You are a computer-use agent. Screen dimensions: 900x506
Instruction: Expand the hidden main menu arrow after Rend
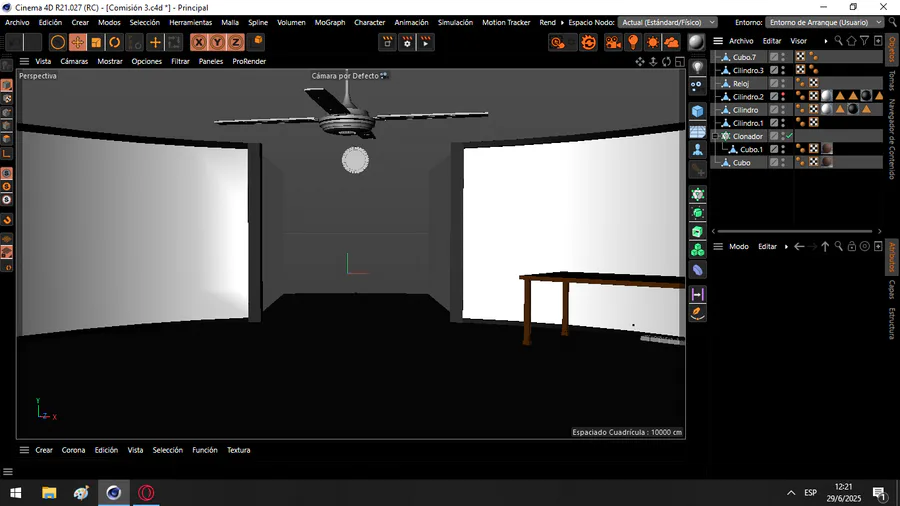pos(562,22)
